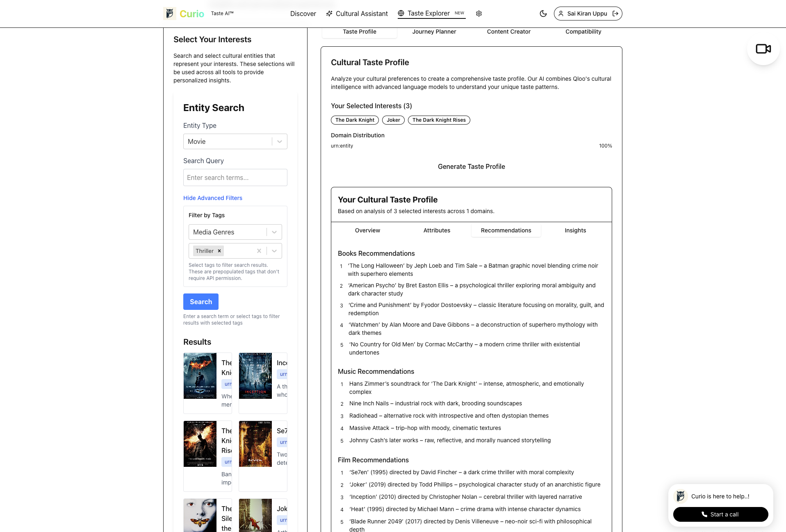The height and width of the screenshot is (532, 786).
Task: Click Hide Advanced Filters link
Action: click(x=213, y=198)
